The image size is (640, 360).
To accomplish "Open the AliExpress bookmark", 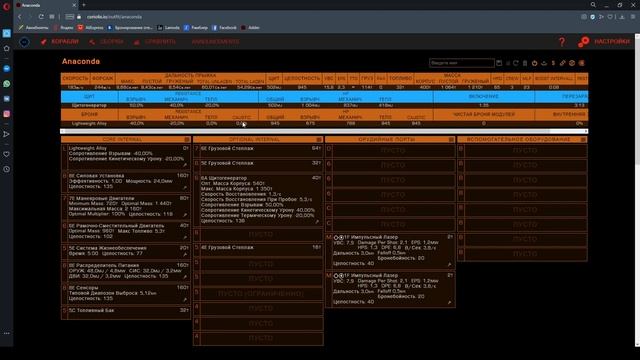I will [90, 27].
